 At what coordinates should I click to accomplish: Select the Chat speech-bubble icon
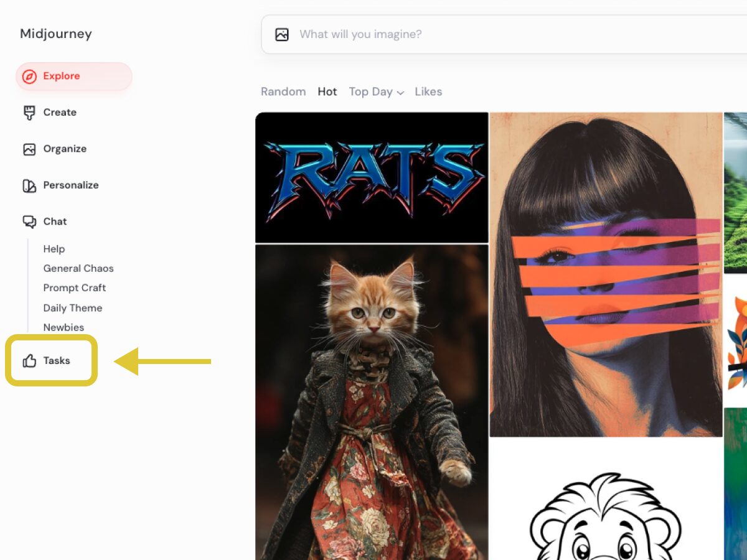[28, 221]
